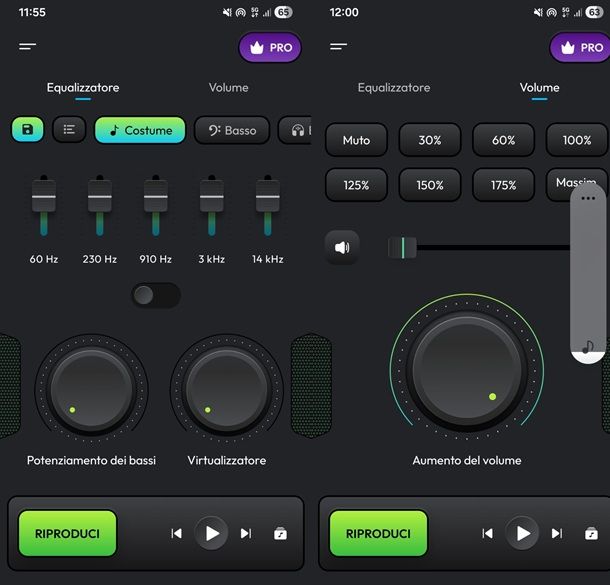The width and height of the screenshot is (610, 585).
Task: Open music library icon on right screen
Action: (x=591, y=533)
